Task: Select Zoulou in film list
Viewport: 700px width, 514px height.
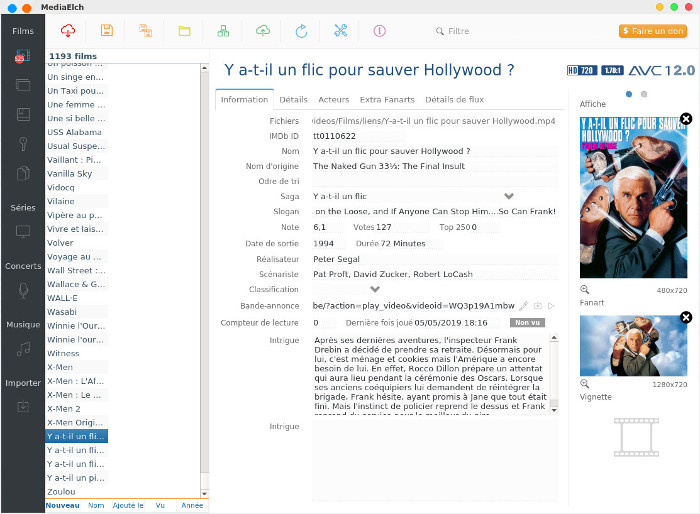Action: [x=76, y=492]
